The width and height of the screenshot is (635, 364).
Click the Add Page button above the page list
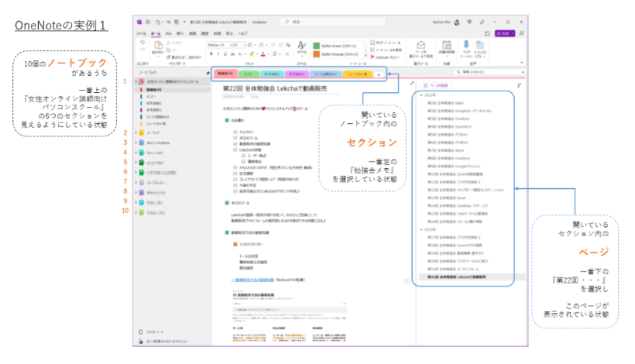tap(438, 85)
